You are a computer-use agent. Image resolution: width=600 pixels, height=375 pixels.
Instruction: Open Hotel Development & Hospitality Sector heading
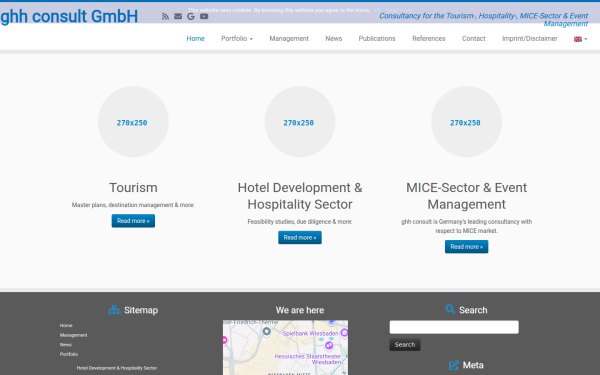300,196
